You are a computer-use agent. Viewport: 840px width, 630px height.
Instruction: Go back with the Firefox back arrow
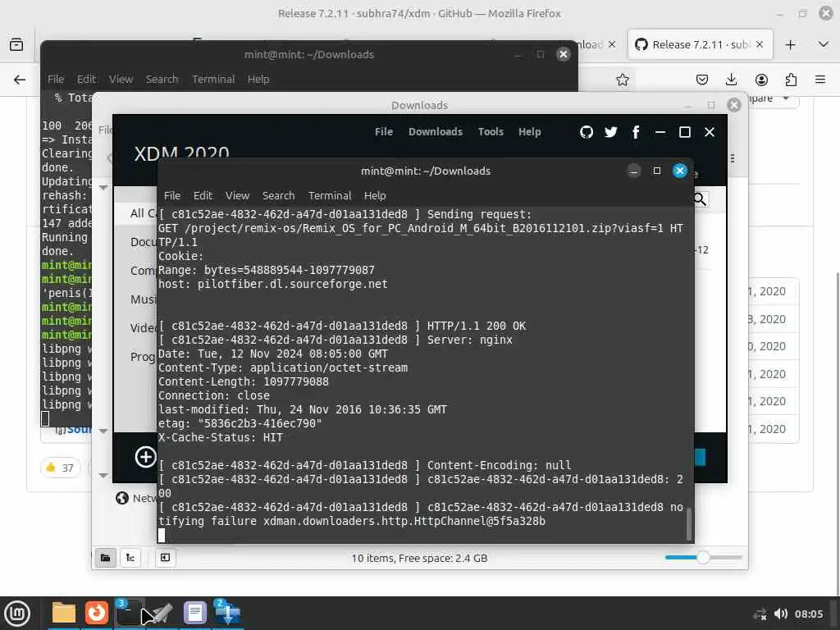[20, 80]
